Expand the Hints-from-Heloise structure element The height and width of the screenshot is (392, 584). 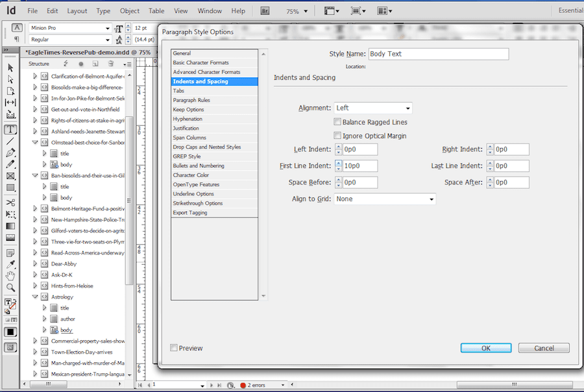(x=35, y=286)
